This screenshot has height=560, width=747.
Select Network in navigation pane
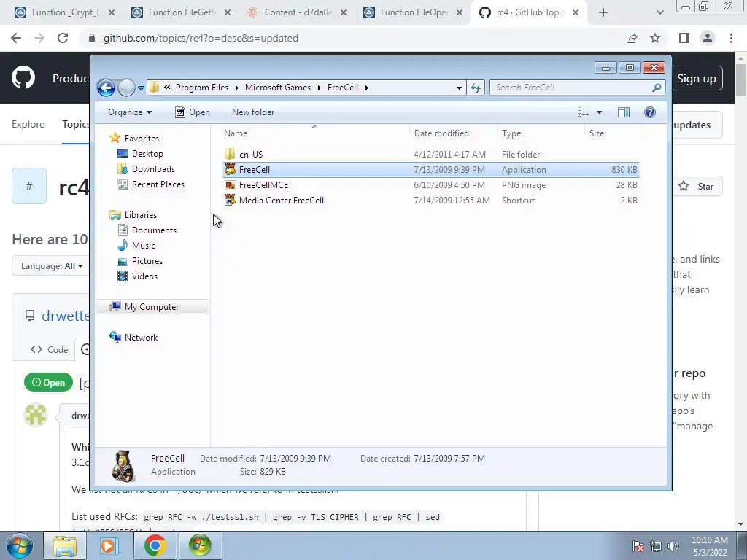tap(141, 337)
